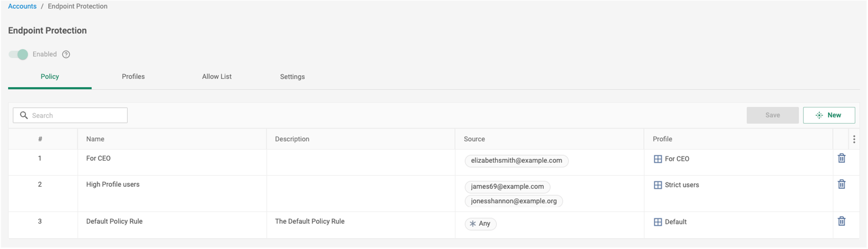Click the Enabled label text
This screenshot has width=868, height=249.
(45, 54)
